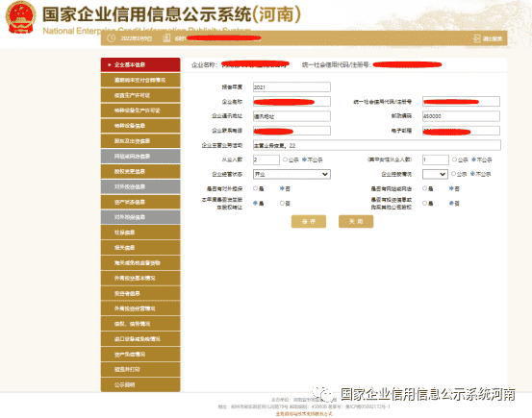The height and width of the screenshot is (418, 532).
Task: Select 公示 for employee count
Action: (x=286, y=160)
